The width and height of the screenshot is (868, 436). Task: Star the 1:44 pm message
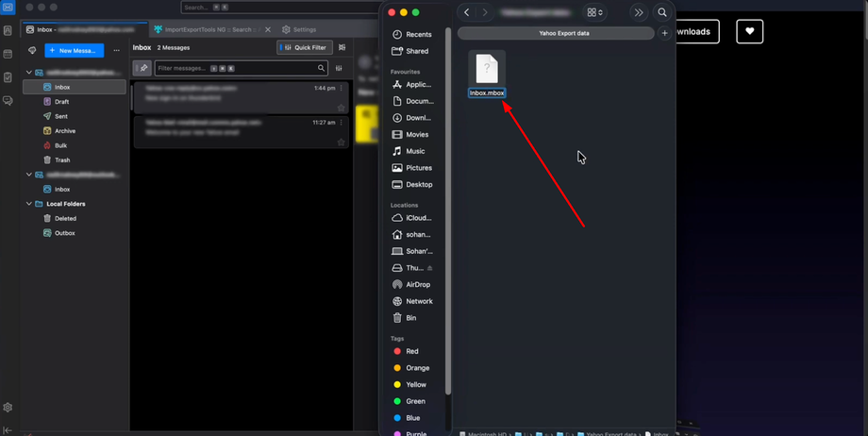coord(341,108)
